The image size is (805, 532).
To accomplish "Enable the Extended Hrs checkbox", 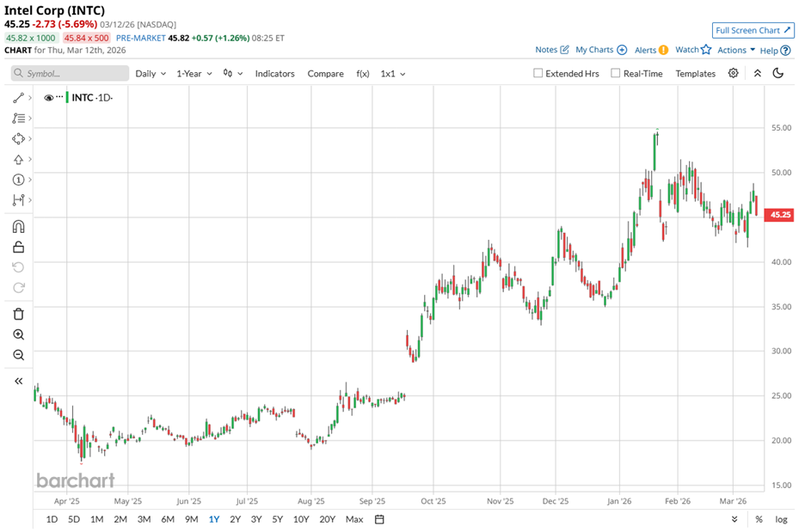I will (x=538, y=73).
